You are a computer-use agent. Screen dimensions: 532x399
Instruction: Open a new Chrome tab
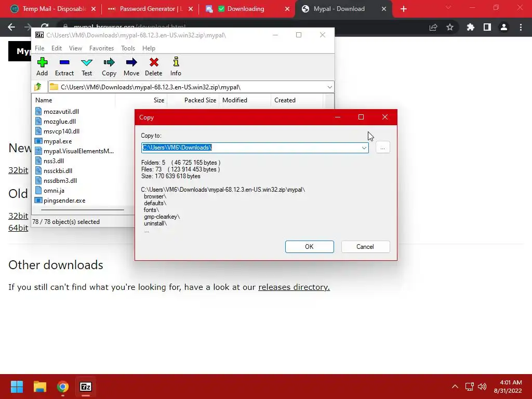point(403,9)
